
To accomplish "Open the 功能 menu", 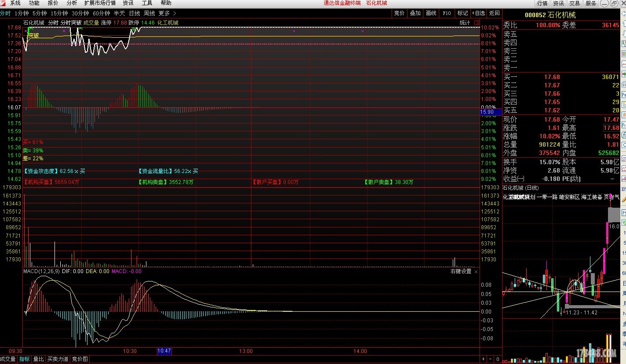I will 34,3.
